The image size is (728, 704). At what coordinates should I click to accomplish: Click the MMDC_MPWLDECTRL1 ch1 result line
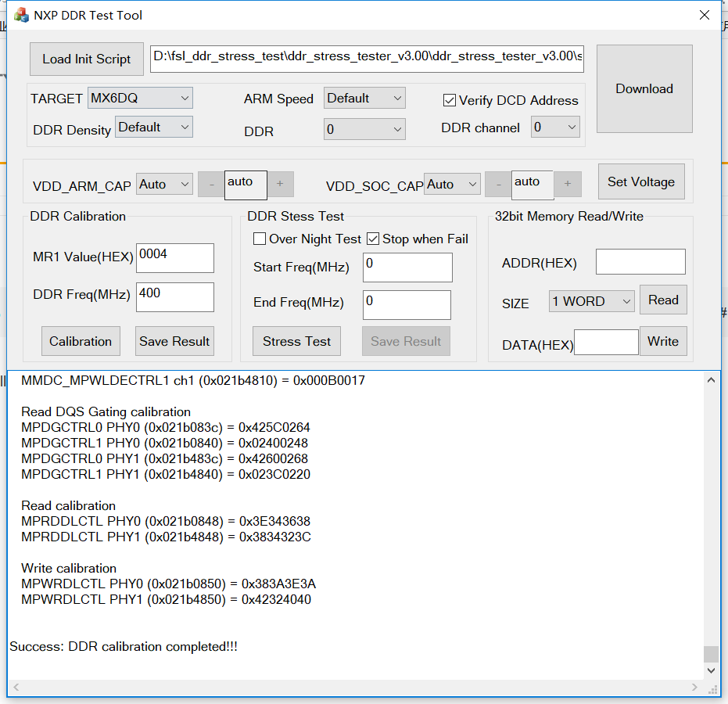(193, 380)
